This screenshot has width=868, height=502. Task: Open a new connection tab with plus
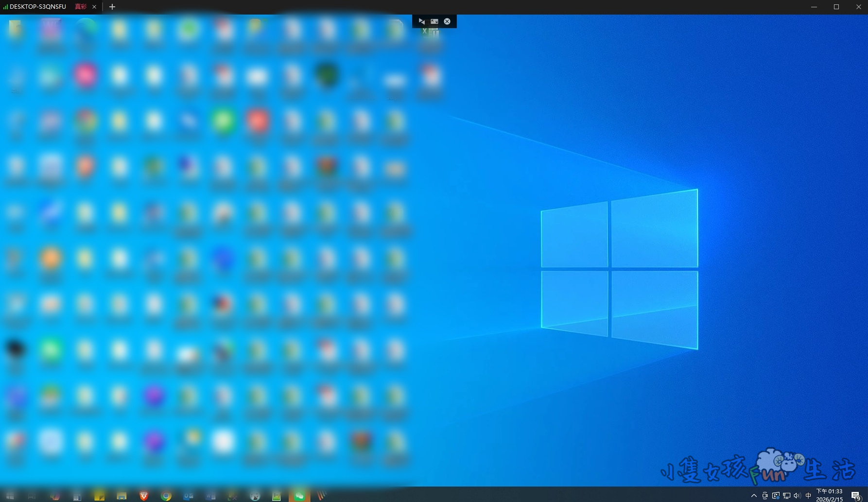coord(112,7)
